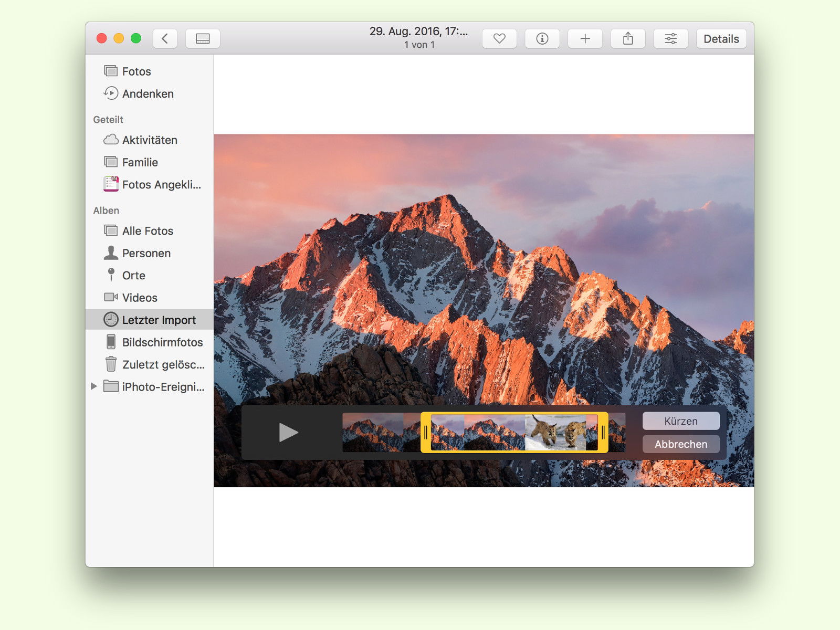Viewport: 840px width, 630px height.
Task: Click the Alben section header
Action: (x=106, y=211)
